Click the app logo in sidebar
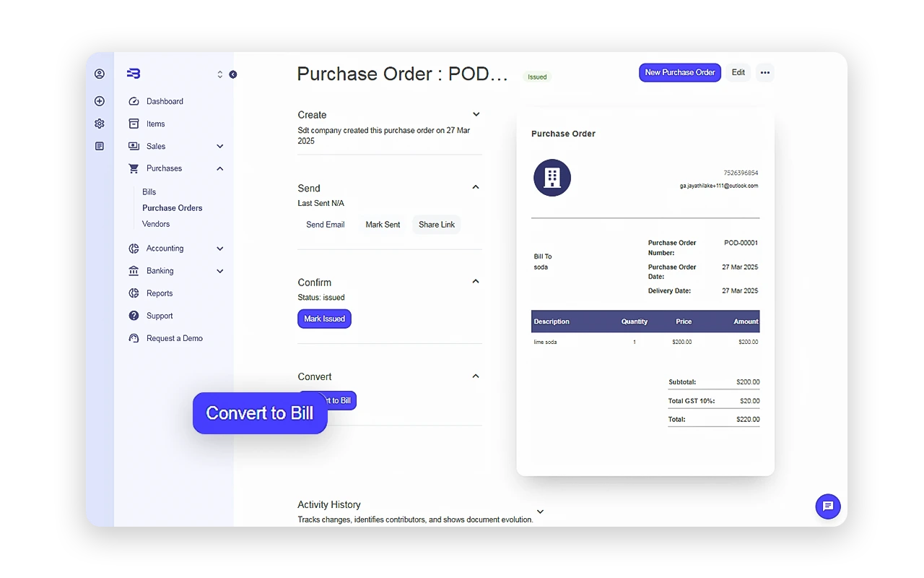This screenshot has width=924, height=578. pos(134,74)
